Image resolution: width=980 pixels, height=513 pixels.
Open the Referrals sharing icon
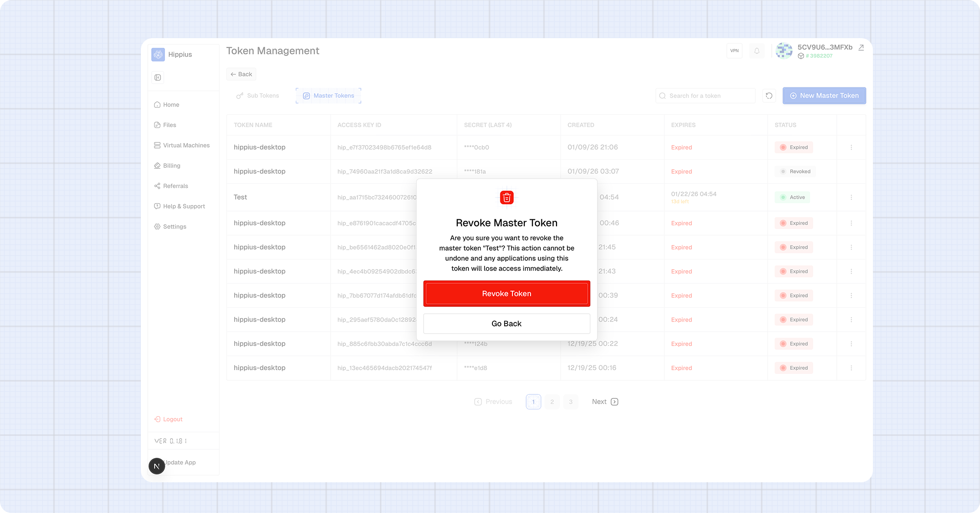[157, 186]
